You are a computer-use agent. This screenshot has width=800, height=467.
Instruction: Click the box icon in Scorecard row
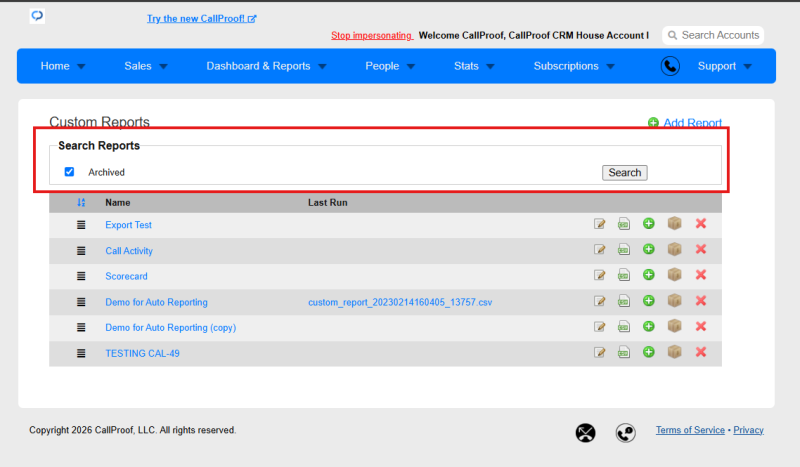click(674, 274)
